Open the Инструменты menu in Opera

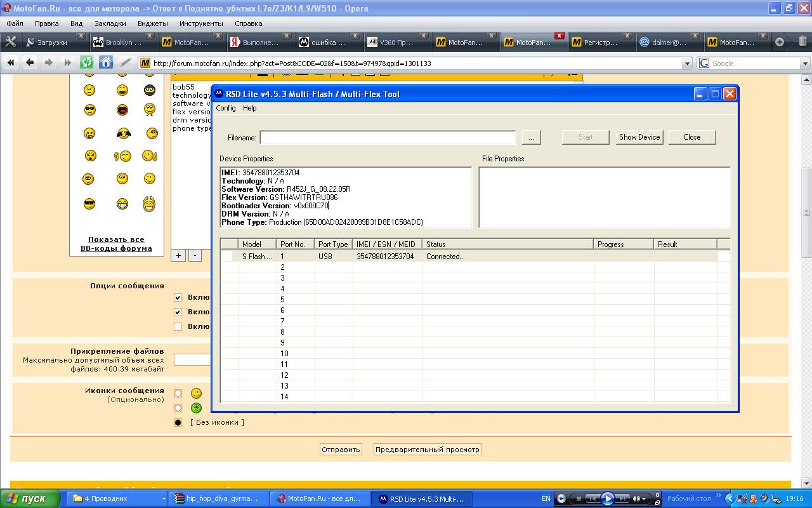(x=201, y=23)
